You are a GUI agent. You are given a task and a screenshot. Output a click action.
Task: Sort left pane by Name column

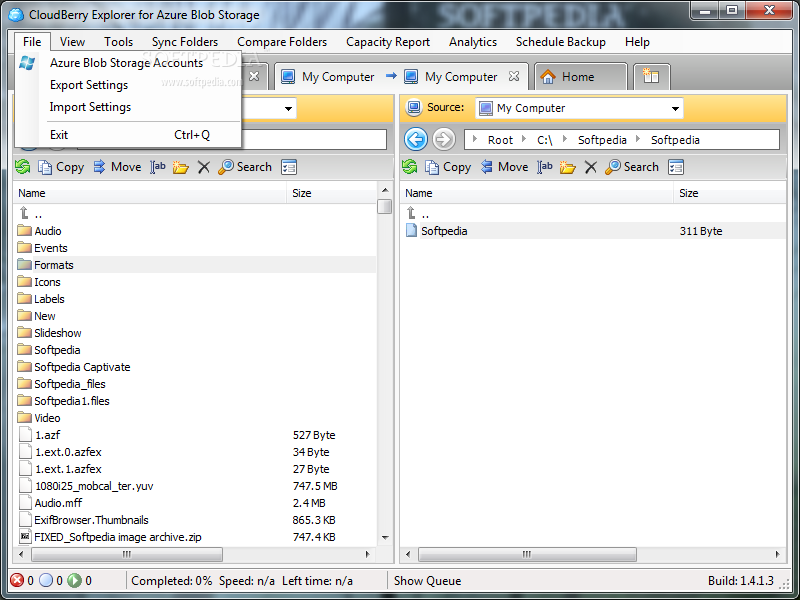pos(150,193)
